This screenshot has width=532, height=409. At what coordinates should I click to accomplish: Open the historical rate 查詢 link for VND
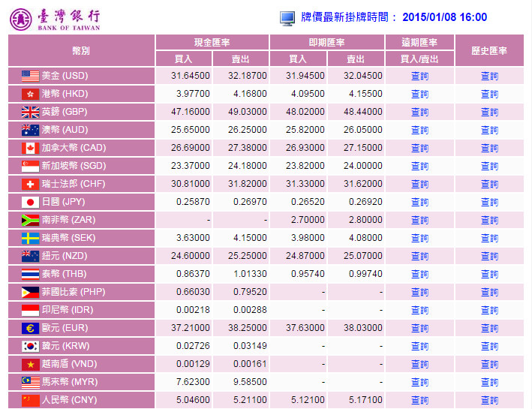[x=489, y=364]
